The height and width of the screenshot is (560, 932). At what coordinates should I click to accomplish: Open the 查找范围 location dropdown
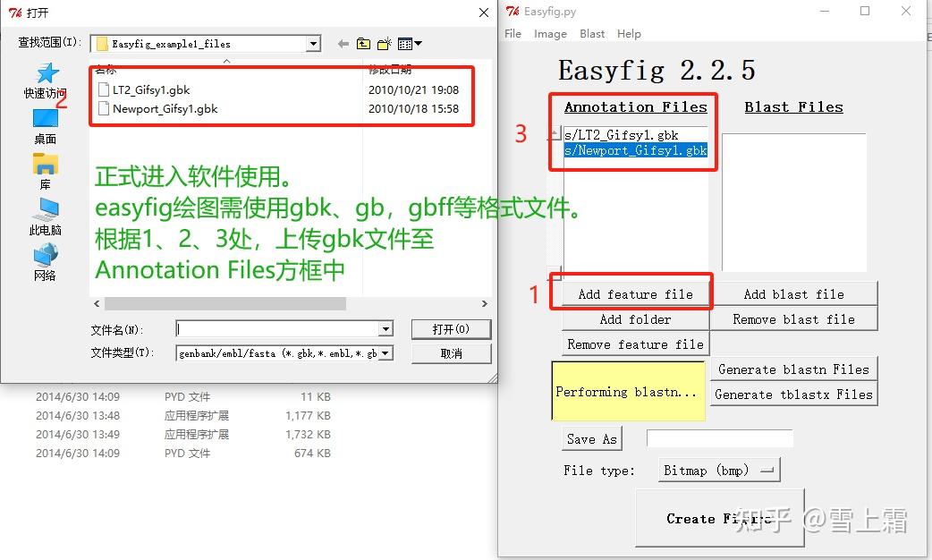pos(312,42)
